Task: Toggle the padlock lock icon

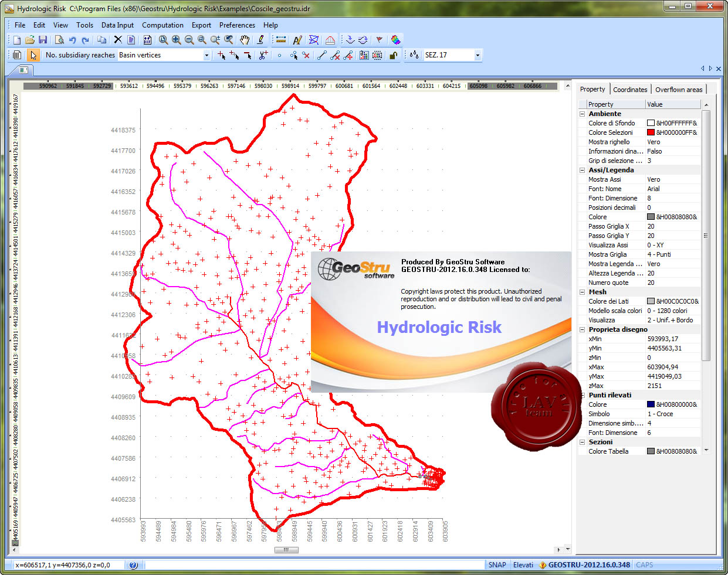Action: pyautogui.click(x=393, y=55)
